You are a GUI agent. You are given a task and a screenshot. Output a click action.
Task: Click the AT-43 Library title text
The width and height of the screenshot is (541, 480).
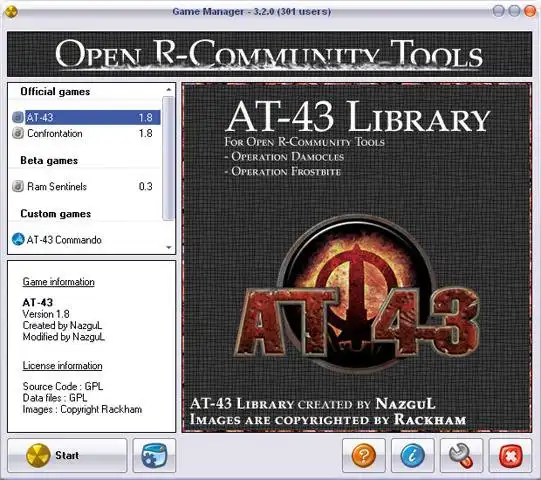click(357, 116)
